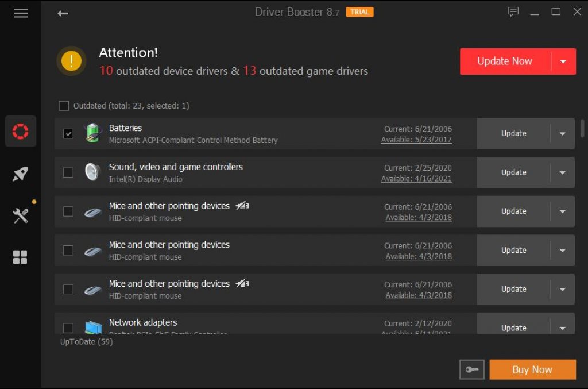588x389 pixels.
Task: Open the Action Center grid icon
Action: pyautogui.click(x=20, y=257)
